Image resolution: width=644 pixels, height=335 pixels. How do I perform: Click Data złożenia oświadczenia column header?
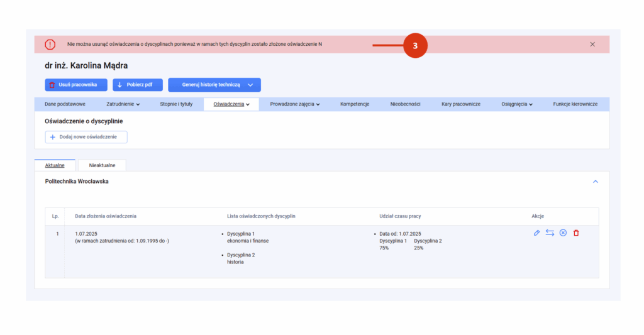106,216
